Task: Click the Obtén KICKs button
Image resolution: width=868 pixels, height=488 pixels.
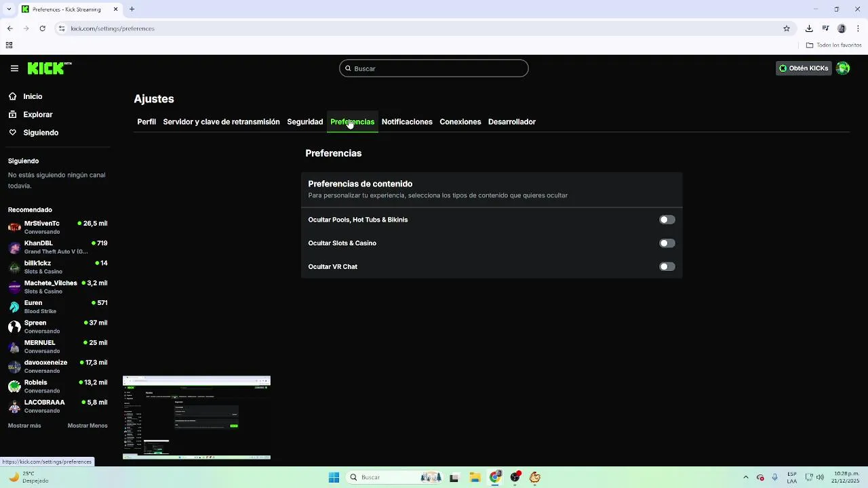Action: [x=804, y=68]
